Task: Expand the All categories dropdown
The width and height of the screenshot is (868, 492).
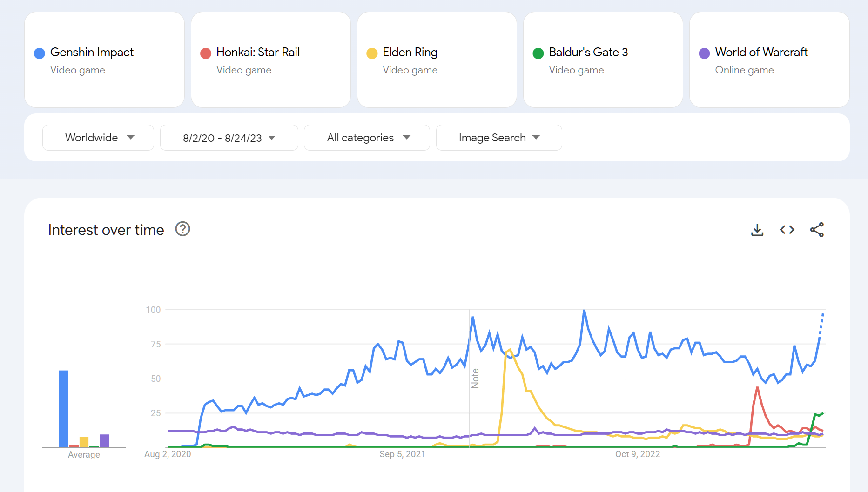Action: pyautogui.click(x=367, y=138)
